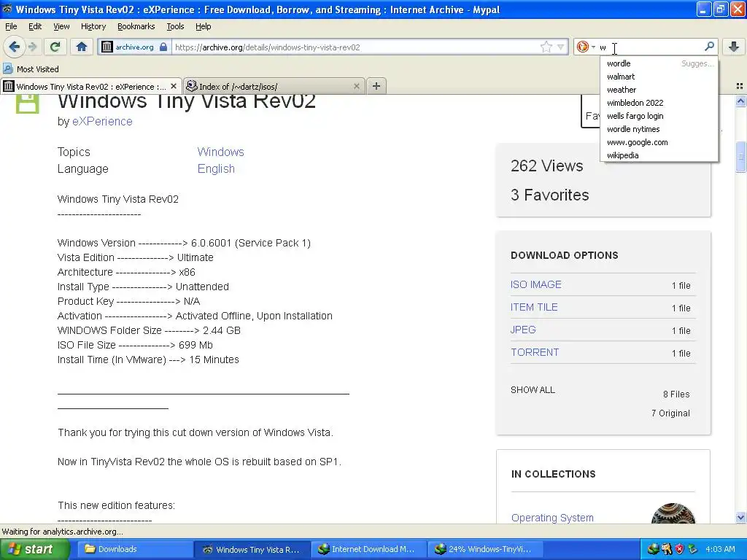Open the Tools menu
The height and width of the screenshot is (560, 747).
pyautogui.click(x=175, y=26)
